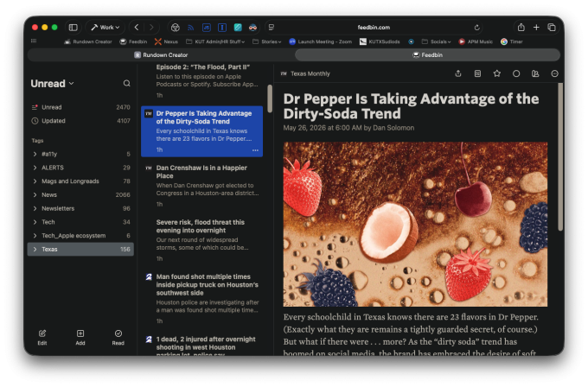Open the Share button in Safari toolbar
Image resolution: width=588 pixels, height=387 pixels.
tap(521, 28)
